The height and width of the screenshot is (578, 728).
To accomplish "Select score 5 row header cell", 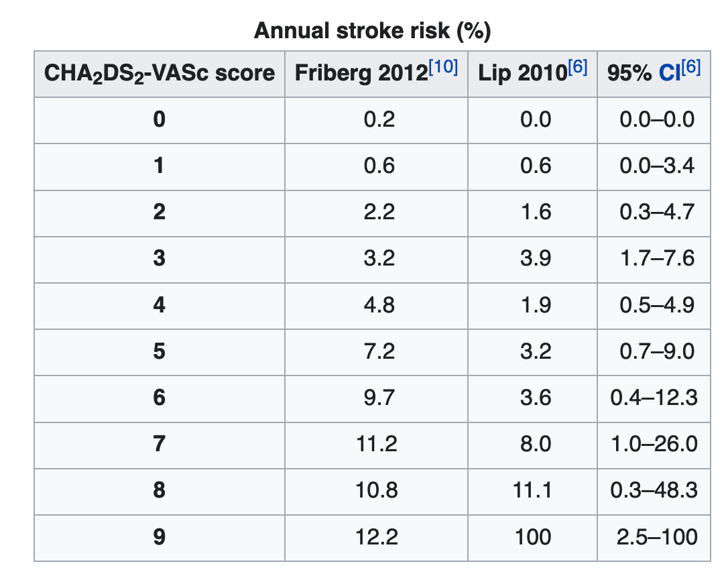I will point(160,352).
